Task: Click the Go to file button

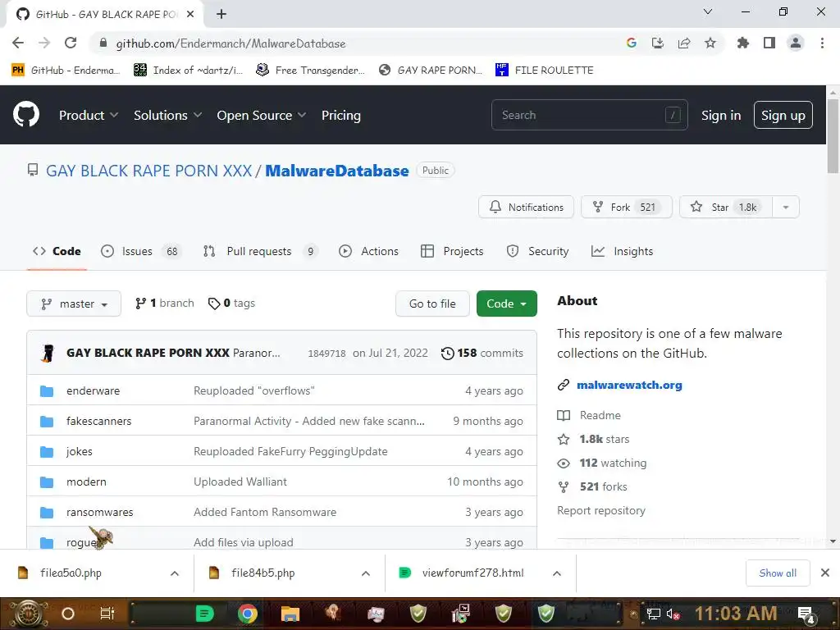Action: (432, 304)
